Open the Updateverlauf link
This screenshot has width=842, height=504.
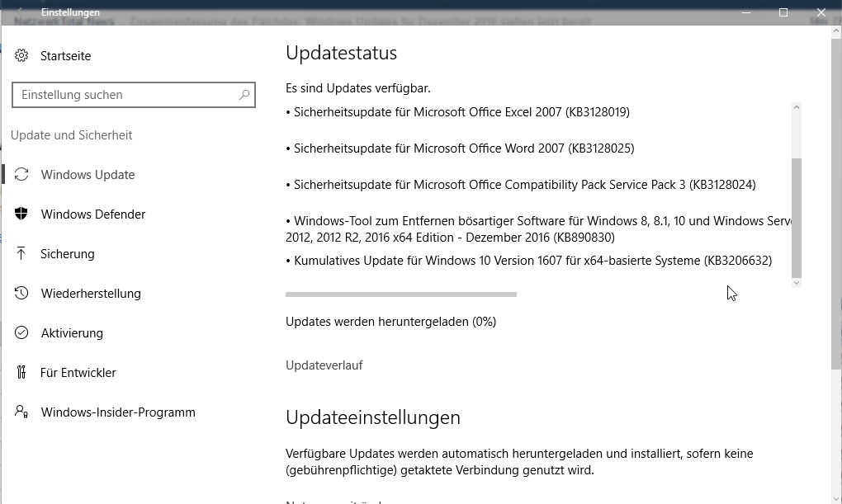coord(324,365)
